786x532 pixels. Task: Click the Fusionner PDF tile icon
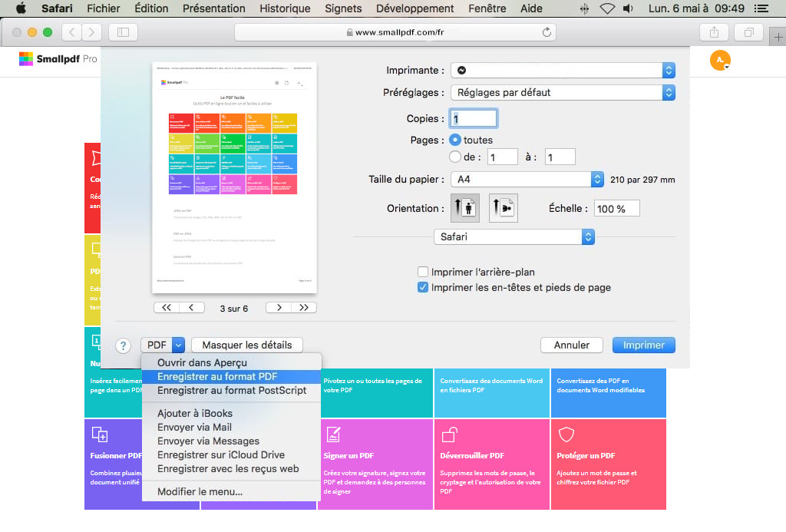(99, 435)
